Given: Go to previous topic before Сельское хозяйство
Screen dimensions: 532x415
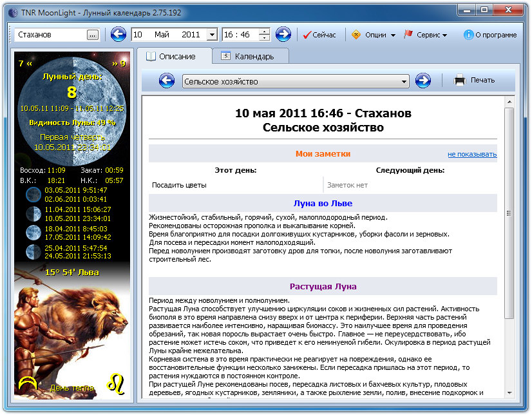Looking at the screenshot, I should [x=166, y=81].
